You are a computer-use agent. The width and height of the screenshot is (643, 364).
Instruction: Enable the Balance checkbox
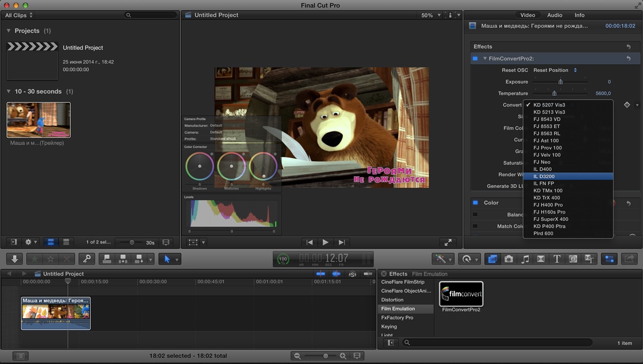(475, 215)
